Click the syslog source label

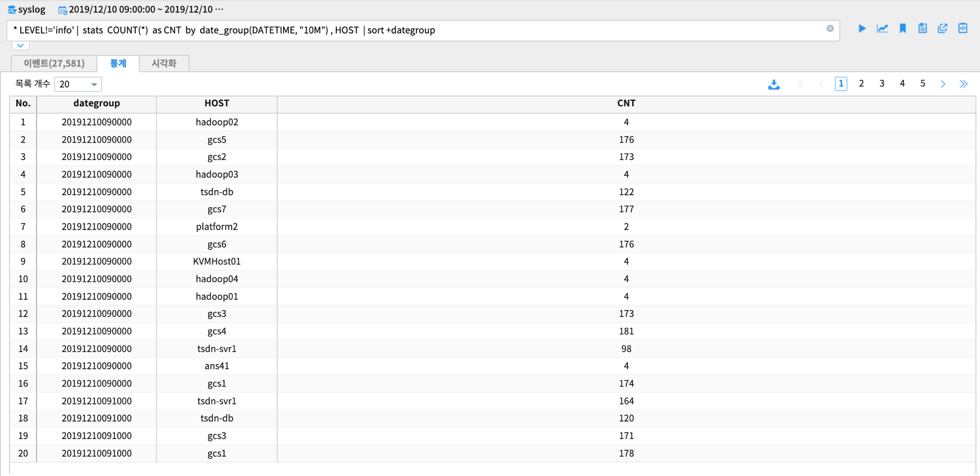click(x=31, y=10)
